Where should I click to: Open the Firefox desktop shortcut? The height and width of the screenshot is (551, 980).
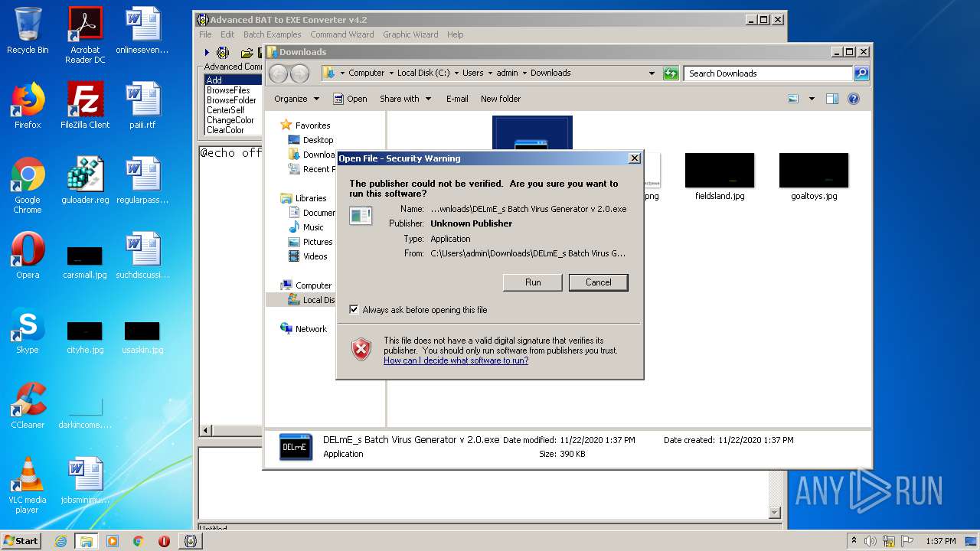pyautogui.click(x=28, y=106)
